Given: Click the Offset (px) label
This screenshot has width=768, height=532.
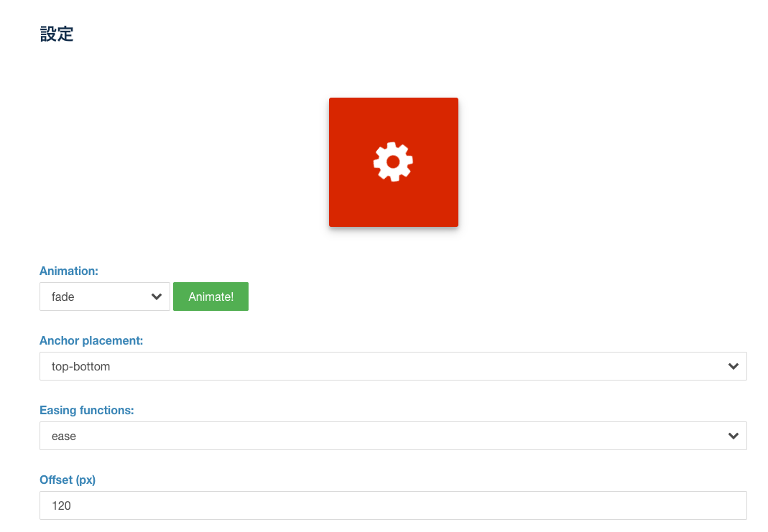Looking at the screenshot, I should (x=68, y=480).
